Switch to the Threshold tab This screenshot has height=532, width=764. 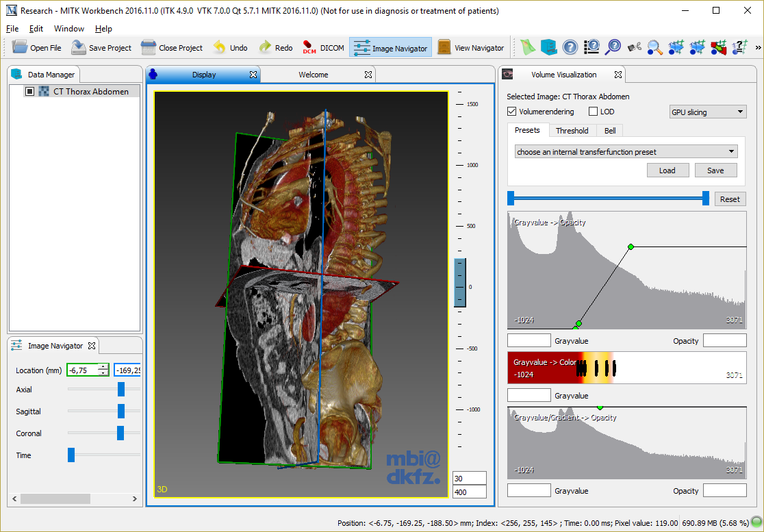click(572, 131)
